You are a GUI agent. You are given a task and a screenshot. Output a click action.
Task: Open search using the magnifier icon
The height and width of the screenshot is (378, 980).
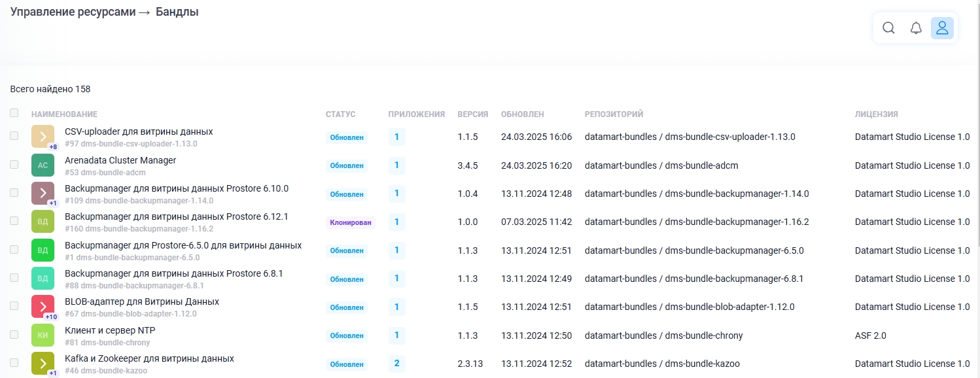coord(888,28)
